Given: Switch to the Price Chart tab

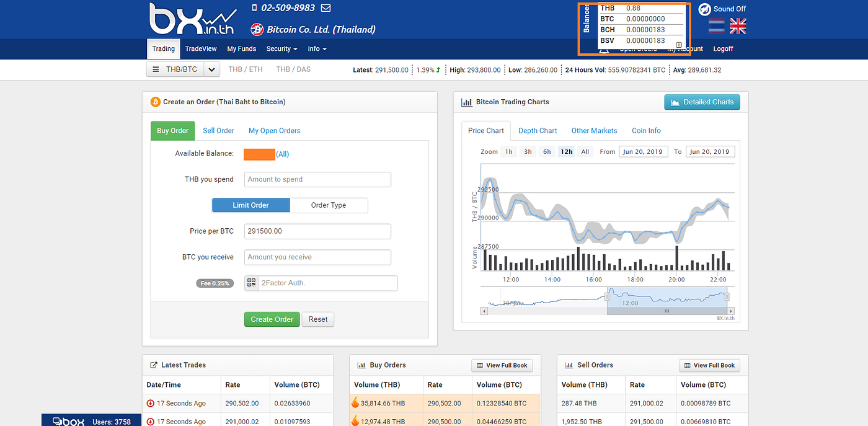Looking at the screenshot, I should click(486, 131).
